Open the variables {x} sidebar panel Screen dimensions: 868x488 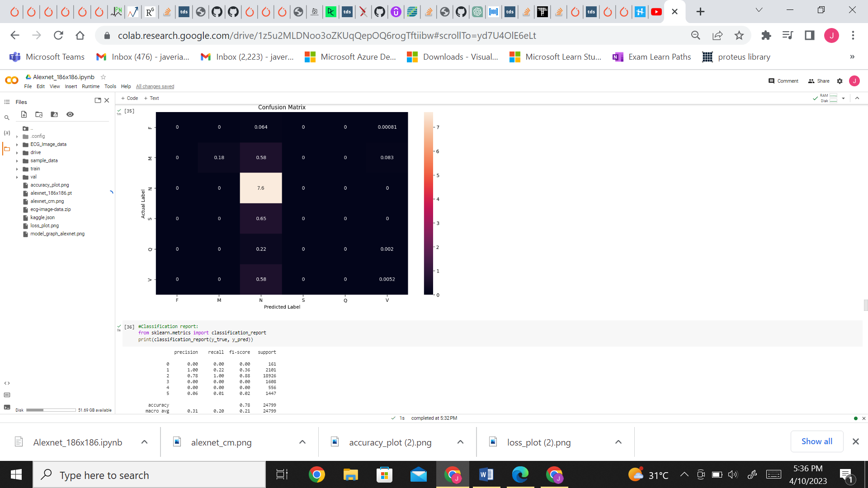point(7,133)
